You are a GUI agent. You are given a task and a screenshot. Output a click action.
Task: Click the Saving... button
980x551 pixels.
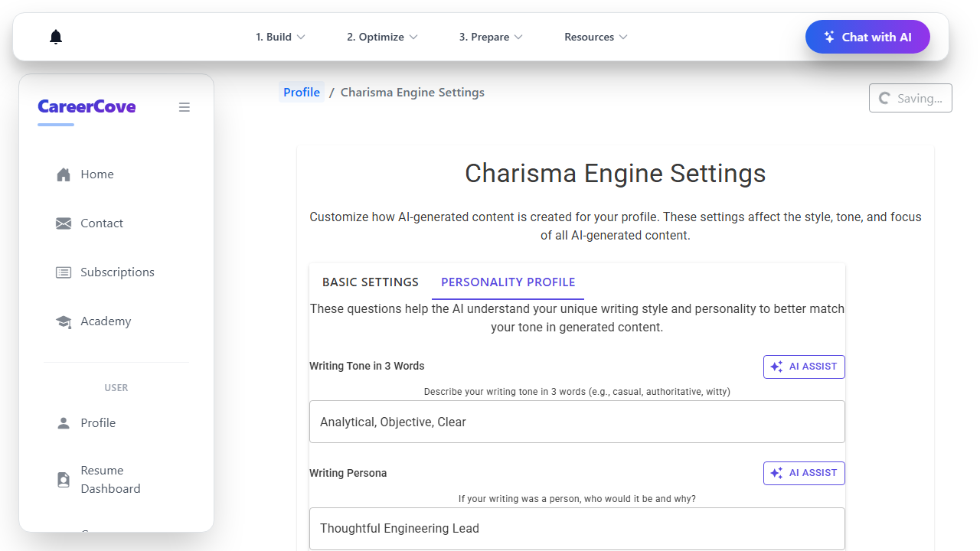point(910,98)
